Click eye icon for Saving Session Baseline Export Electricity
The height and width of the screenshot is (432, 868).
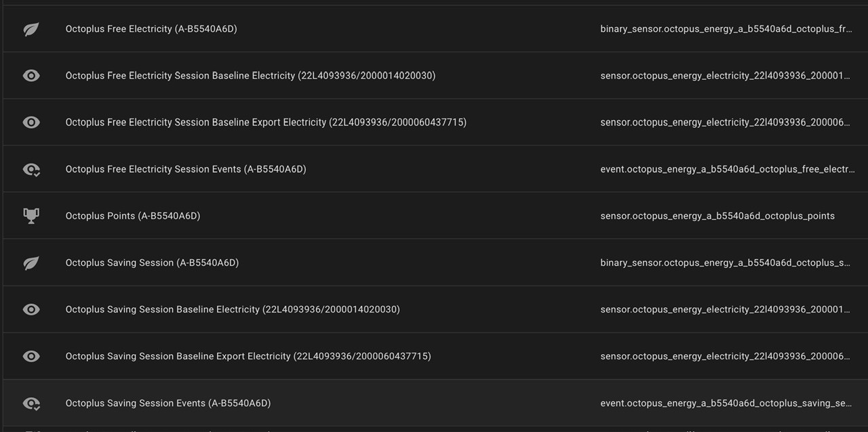tap(31, 357)
